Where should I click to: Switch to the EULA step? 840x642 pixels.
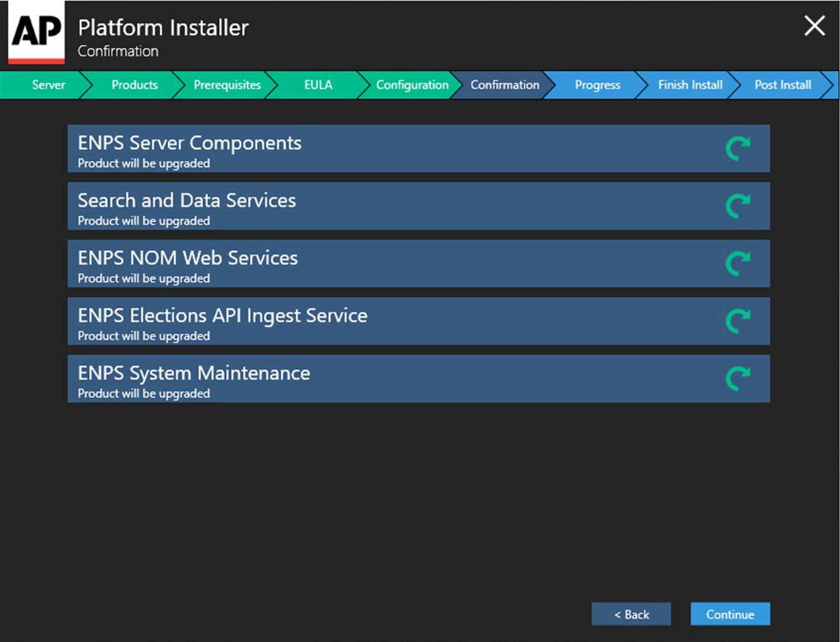point(318,85)
